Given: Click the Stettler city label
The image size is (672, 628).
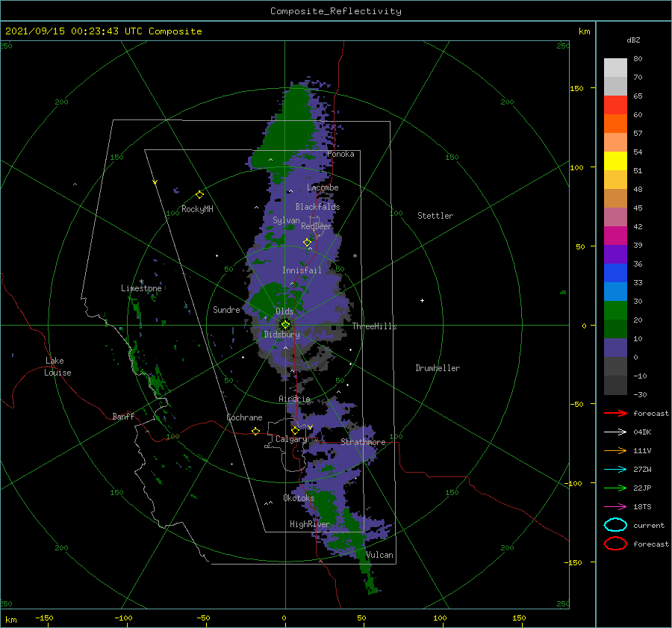Looking at the screenshot, I should click(x=435, y=216).
